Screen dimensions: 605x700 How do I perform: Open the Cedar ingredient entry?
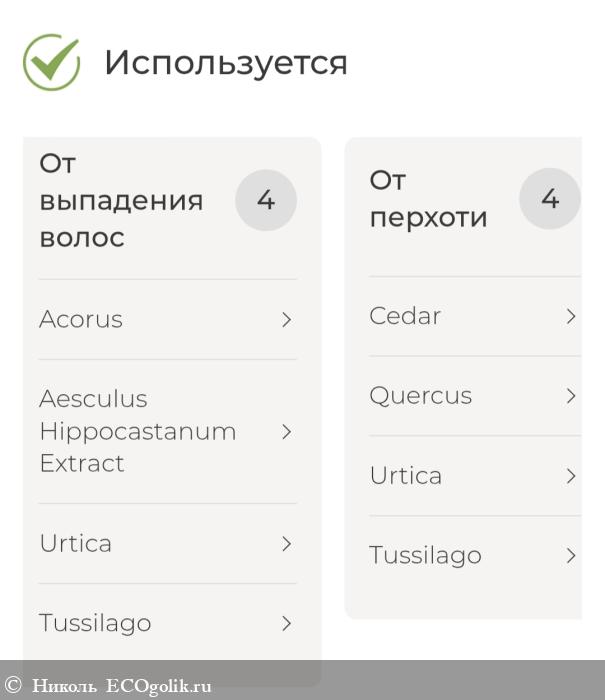pyautogui.click(x=405, y=316)
